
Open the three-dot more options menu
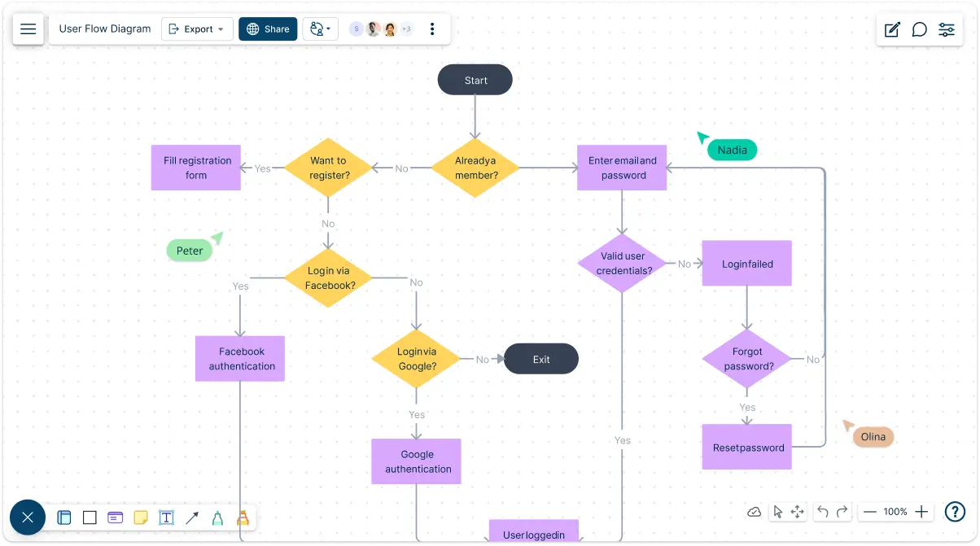(432, 29)
